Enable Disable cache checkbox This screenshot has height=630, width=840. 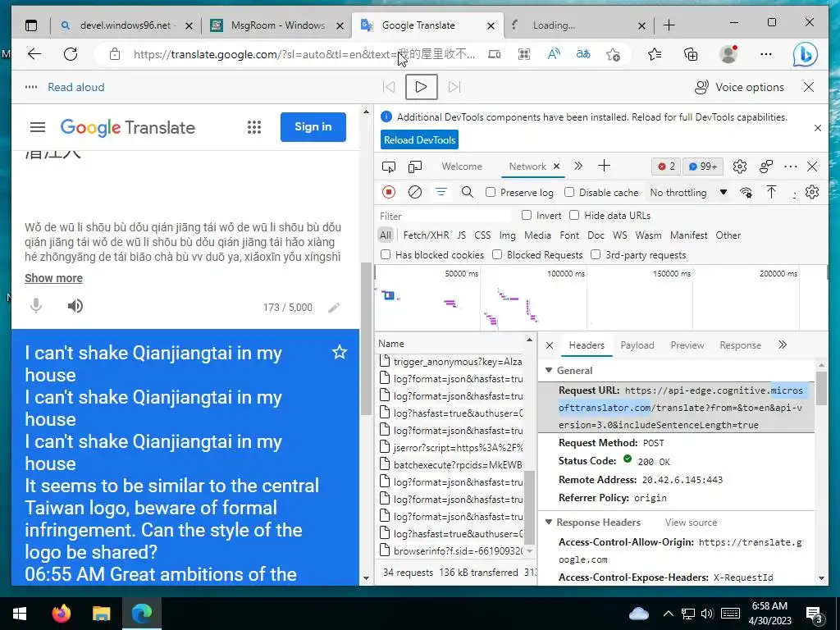[x=569, y=192]
